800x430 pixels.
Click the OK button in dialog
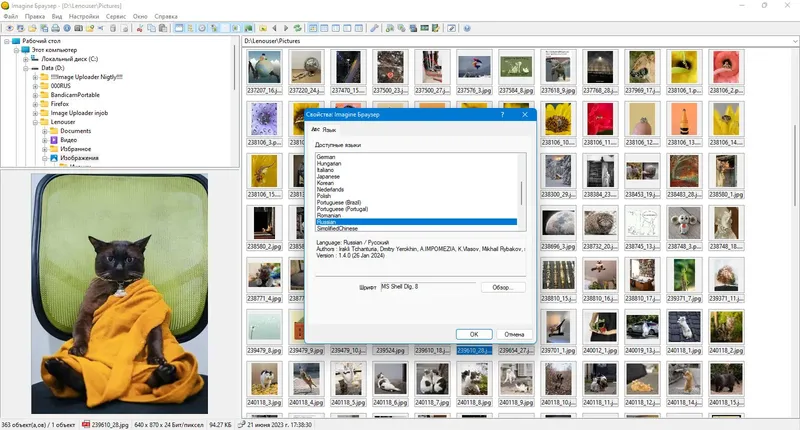[x=474, y=334]
